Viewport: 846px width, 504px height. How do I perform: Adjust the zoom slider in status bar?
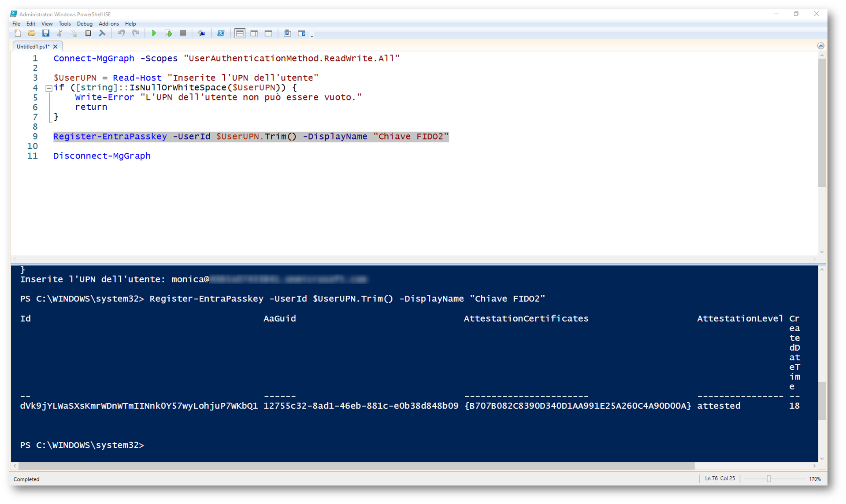pyautogui.click(x=769, y=479)
